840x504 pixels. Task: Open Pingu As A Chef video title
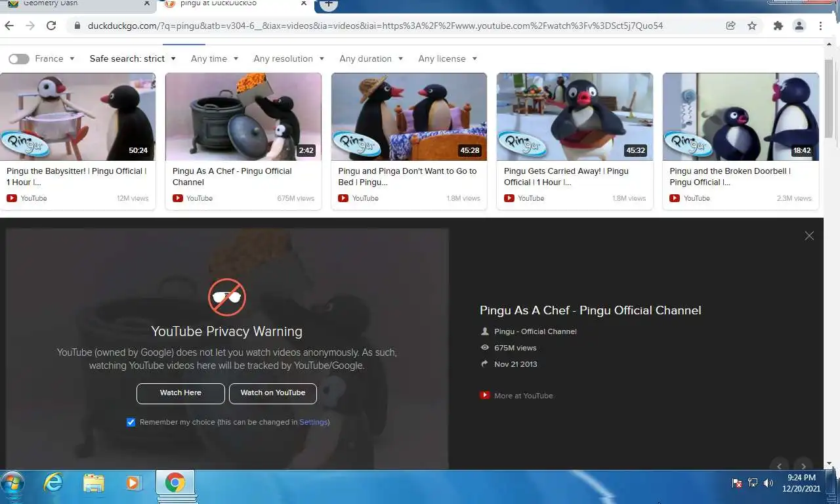click(232, 177)
